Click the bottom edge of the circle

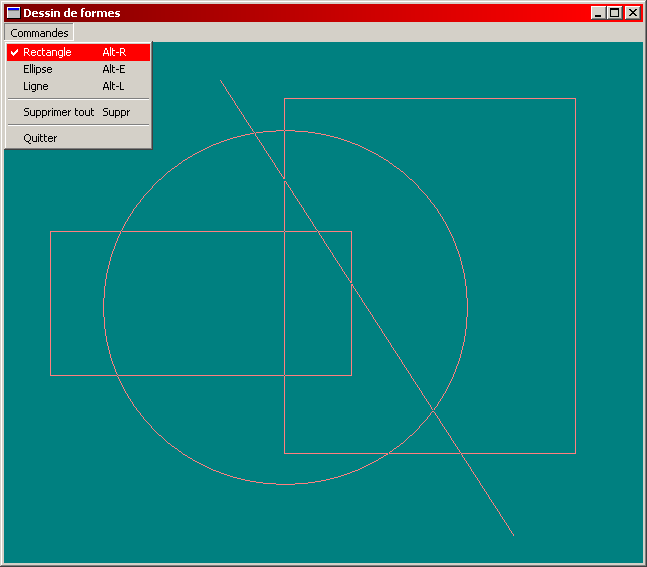coord(285,484)
